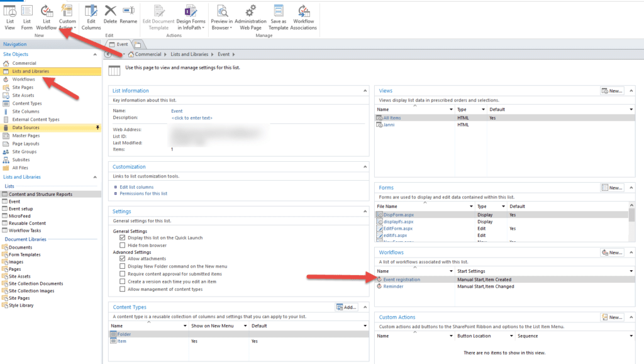Open Master Pages in navigation
This screenshot has height=364, width=644.
coord(26,136)
